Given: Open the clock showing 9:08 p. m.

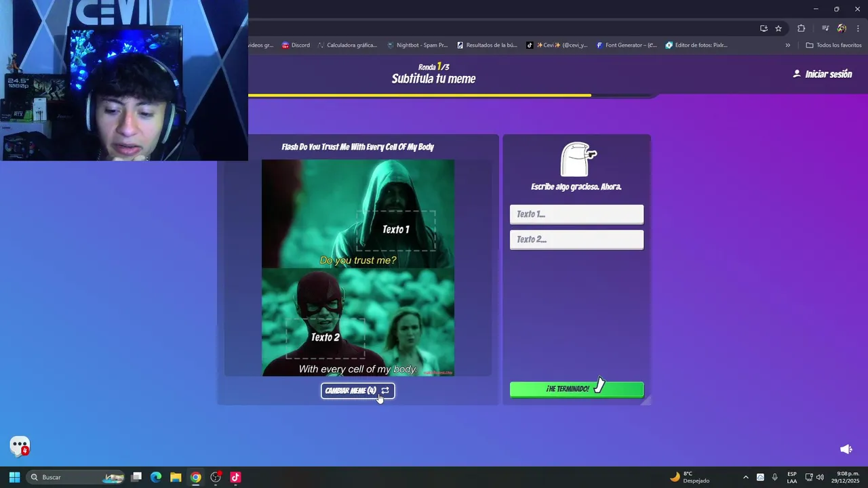Looking at the screenshot, I should pos(846,477).
